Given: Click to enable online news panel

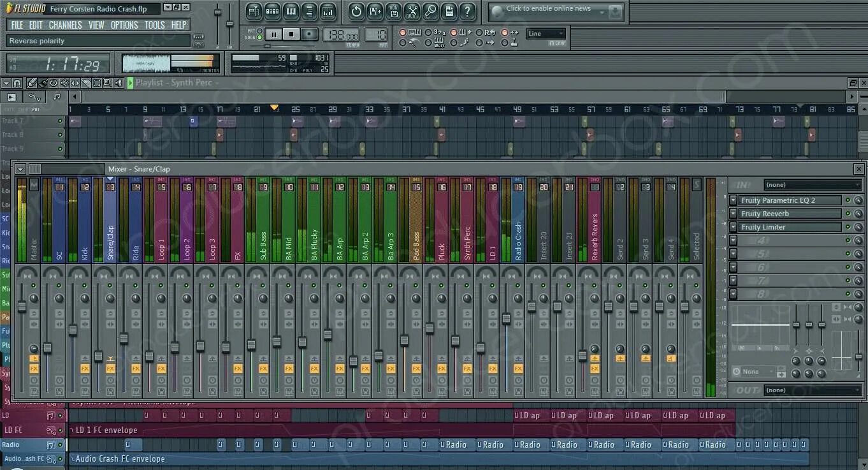Looking at the screenshot, I should pyautogui.click(x=556, y=11).
